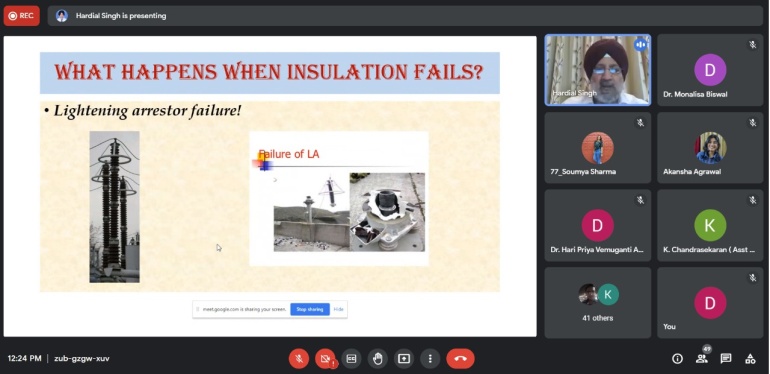Open the chat panel icon
The image size is (770, 374).
[x=726, y=359]
